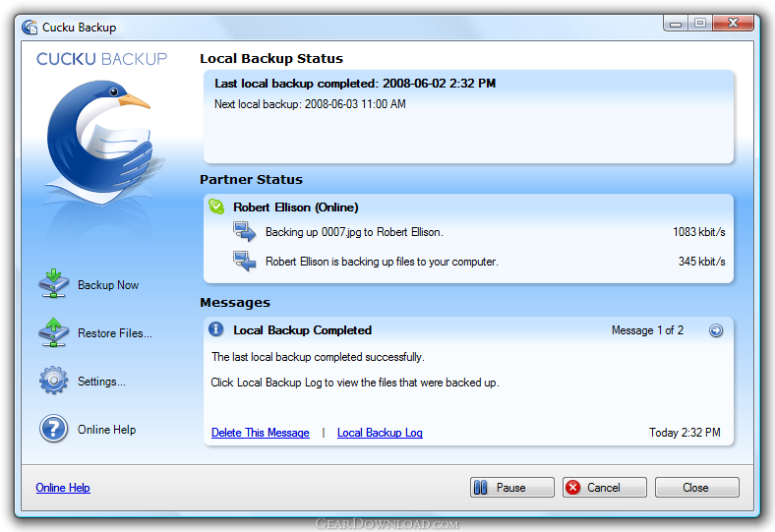Click the Online Help question mark icon
The width and height of the screenshot is (775, 532).
coord(53,429)
